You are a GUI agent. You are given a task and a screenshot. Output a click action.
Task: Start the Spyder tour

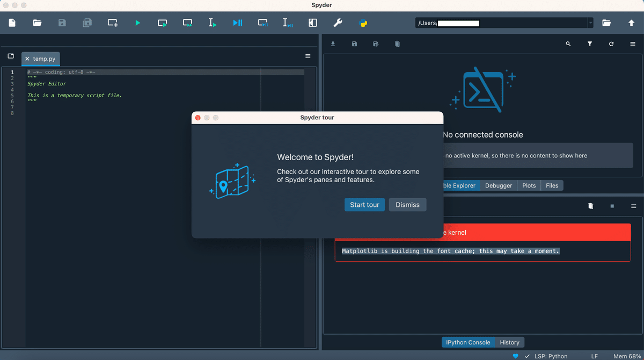click(364, 205)
